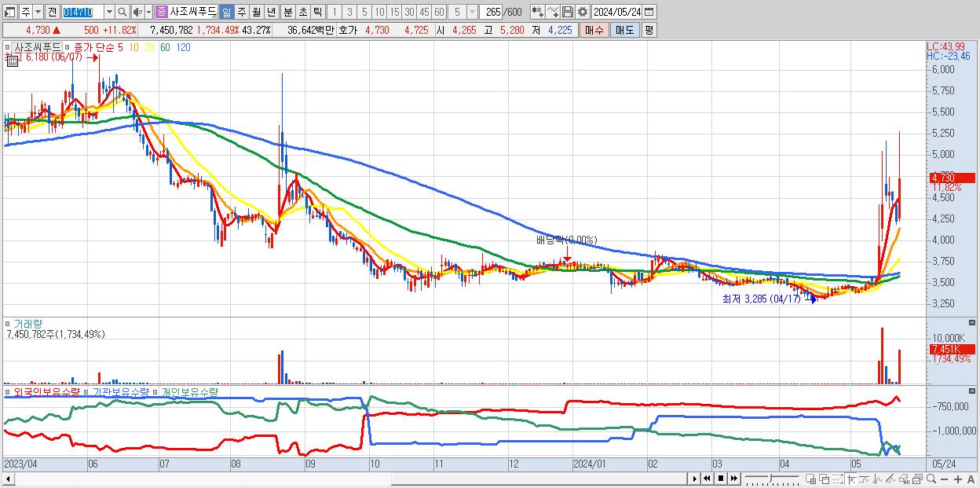This screenshot has height=488, width=980.
Task: Switch to 틱 tick chart
Action: (x=317, y=12)
